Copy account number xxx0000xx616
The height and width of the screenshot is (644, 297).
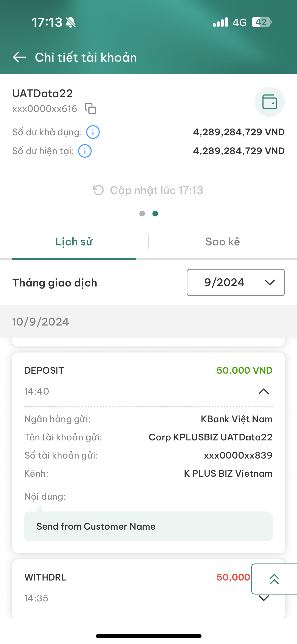coord(90,109)
